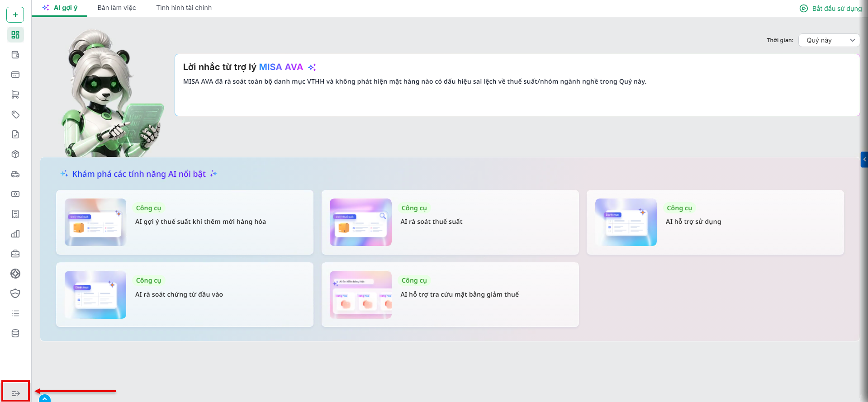868x402 pixels.
Task: Click the Công cụ tag on AI rà soát chứng từ
Action: [x=149, y=280]
